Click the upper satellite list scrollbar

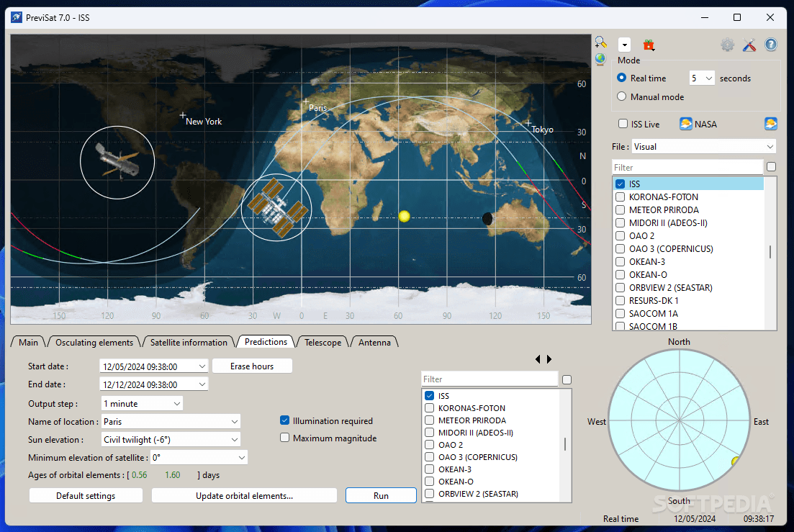pyautogui.click(x=770, y=253)
